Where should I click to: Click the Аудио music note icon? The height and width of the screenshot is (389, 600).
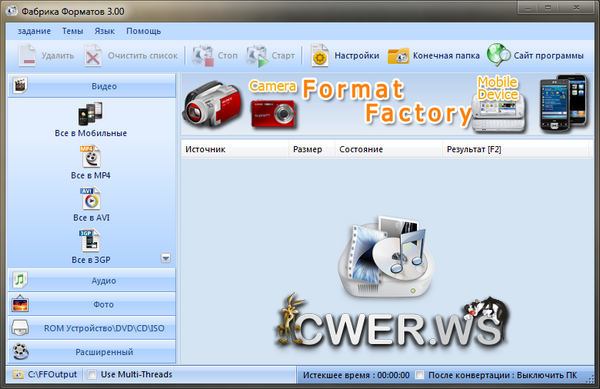click(20, 280)
